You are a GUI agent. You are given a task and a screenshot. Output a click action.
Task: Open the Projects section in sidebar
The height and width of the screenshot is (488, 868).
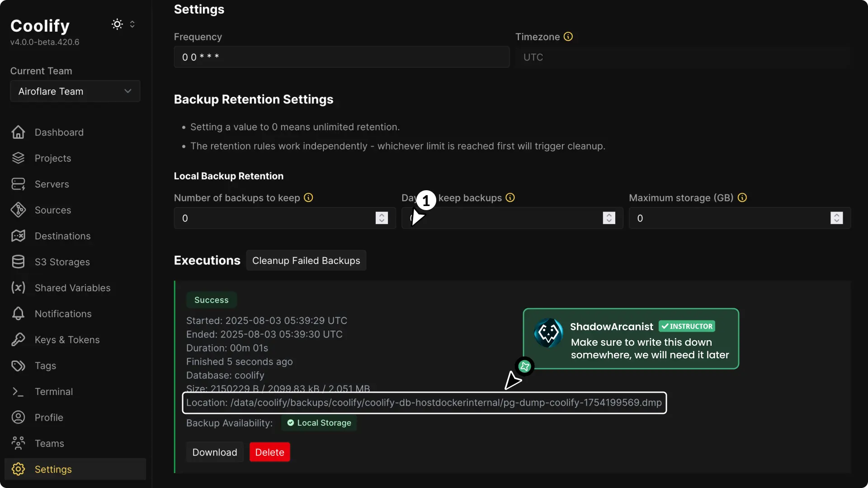pyautogui.click(x=53, y=158)
